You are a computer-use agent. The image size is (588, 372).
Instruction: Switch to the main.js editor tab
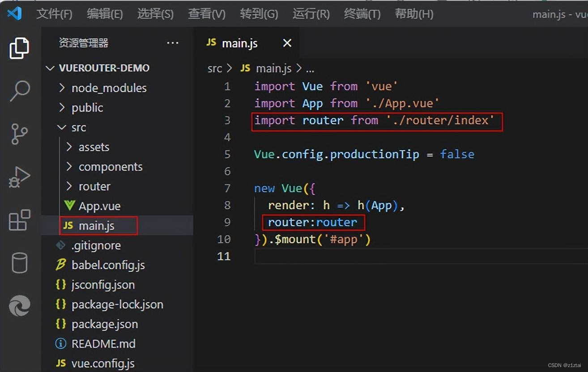click(x=240, y=43)
